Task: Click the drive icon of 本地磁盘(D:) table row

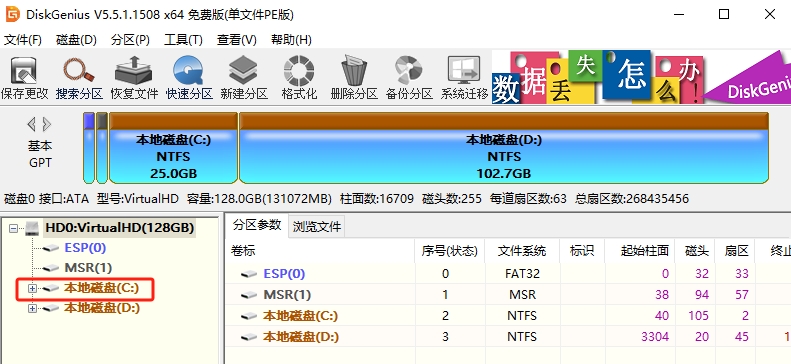Action: point(249,337)
